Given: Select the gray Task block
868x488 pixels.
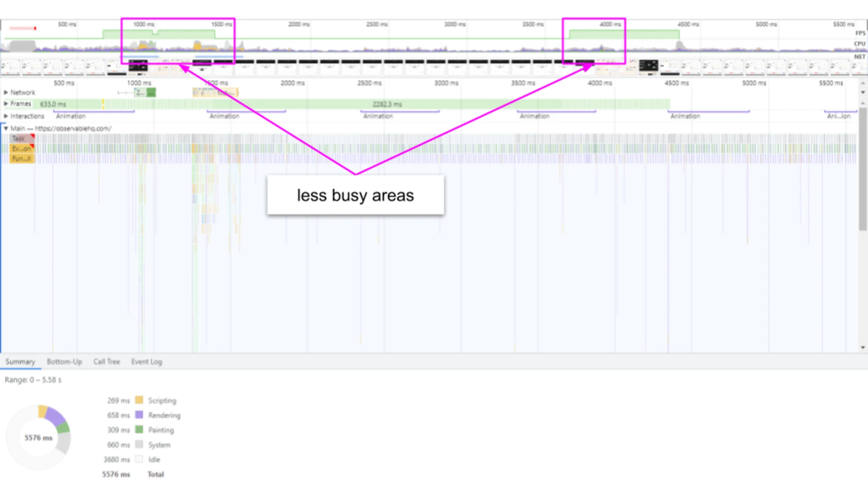Looking at the screenshot, I should coord(22,139).
